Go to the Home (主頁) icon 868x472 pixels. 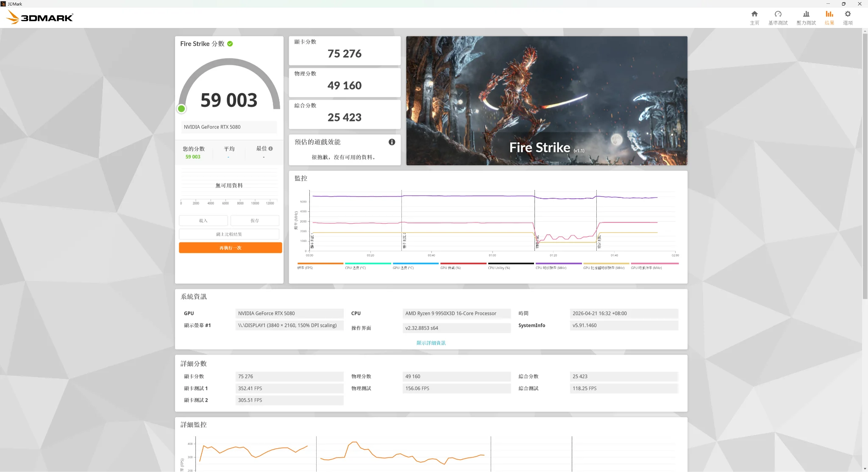coord(754,17)
